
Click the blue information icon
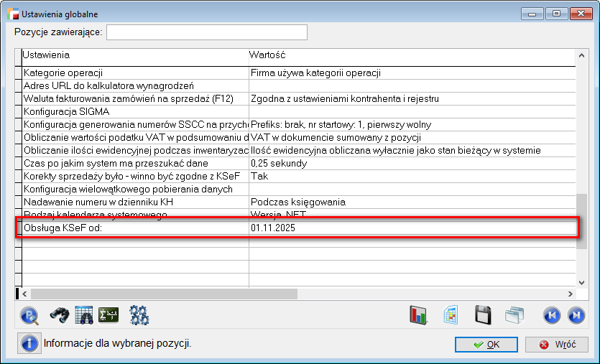pyautogui.click(x=29, y=343)
